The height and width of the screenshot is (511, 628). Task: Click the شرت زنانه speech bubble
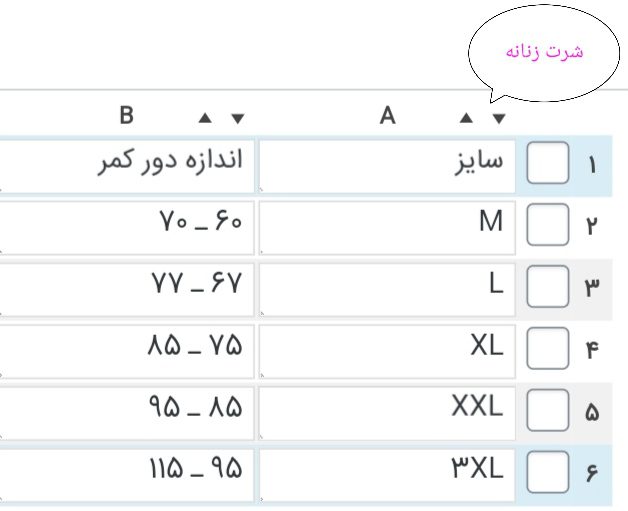click(x=540, y=56)
